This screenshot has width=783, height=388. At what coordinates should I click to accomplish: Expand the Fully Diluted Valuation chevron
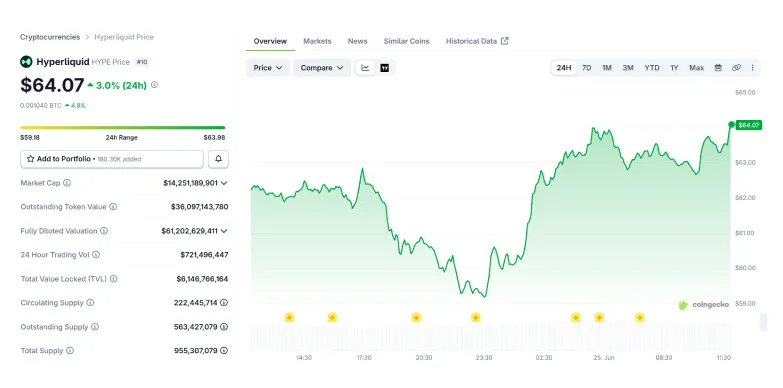pos(224,231)
